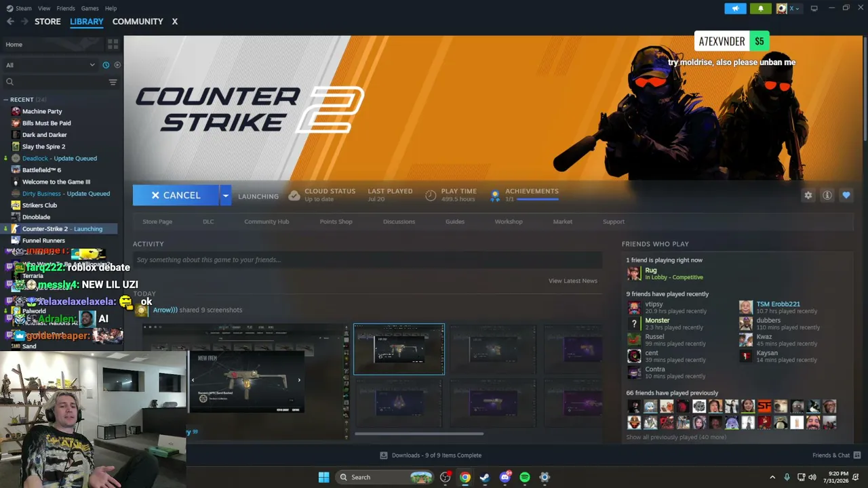Open the All library filter dropdown

(50, 65)
